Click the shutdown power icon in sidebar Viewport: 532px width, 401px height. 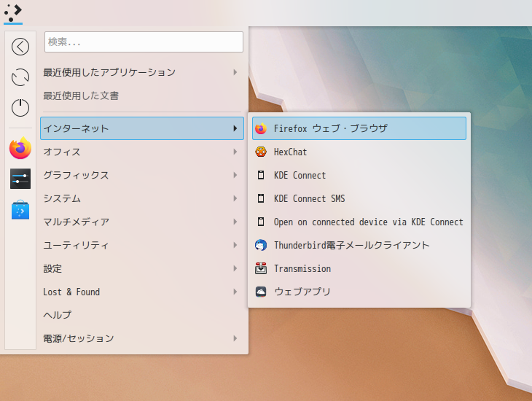[x=20, y=108]
